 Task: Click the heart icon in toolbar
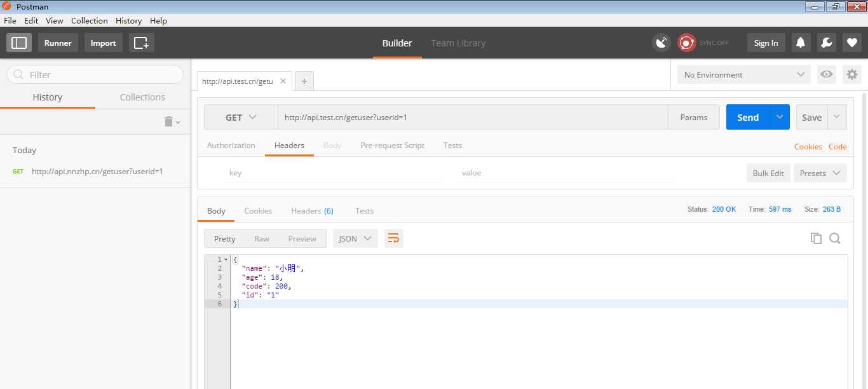[851, 43]
